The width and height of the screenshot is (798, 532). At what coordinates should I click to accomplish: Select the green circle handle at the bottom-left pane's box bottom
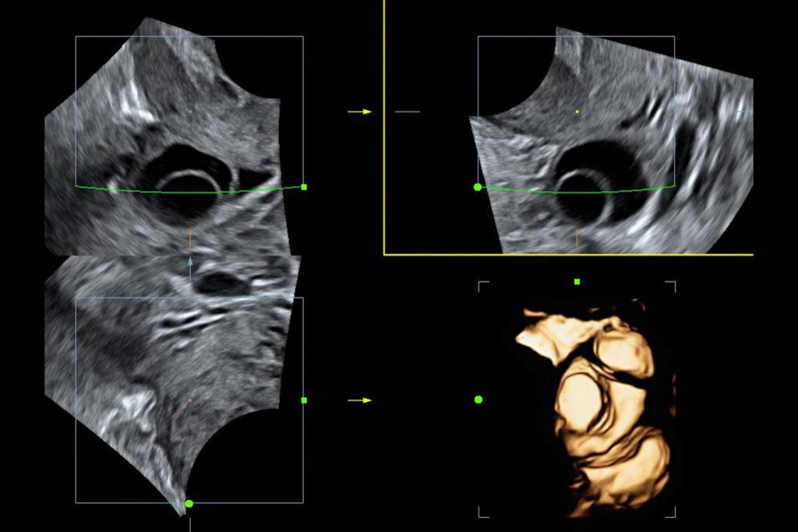pyautogui.click(x=189, y=503)
